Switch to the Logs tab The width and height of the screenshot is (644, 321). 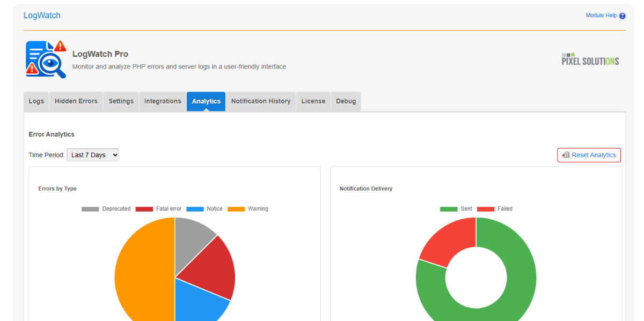[36, 101]
